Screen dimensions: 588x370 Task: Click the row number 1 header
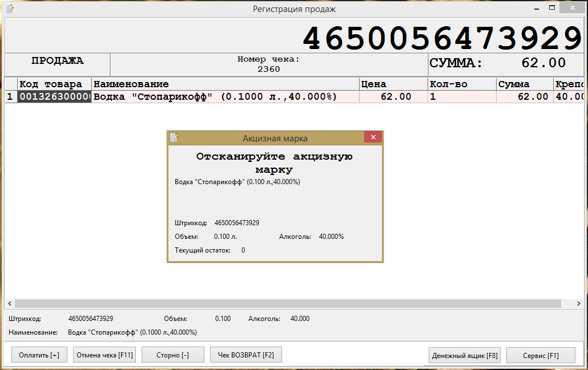click(x=10, y=97)
